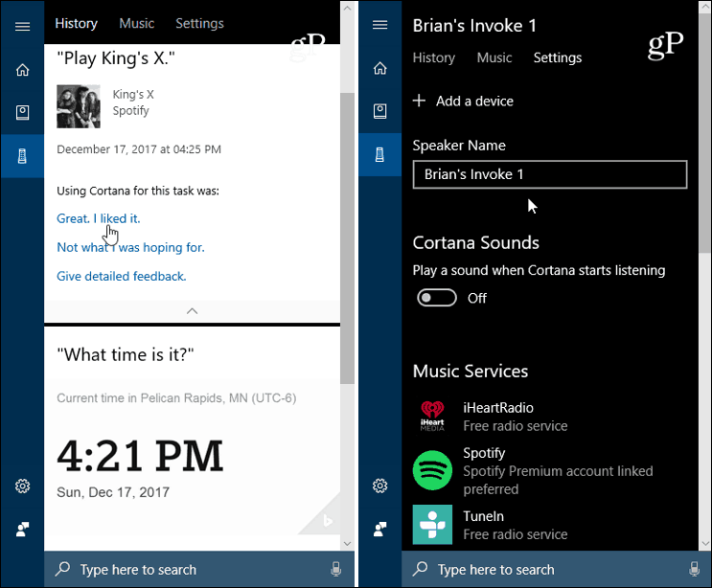Open Home icon in left Cortana window
The height and width of the screenshot is (588, 712).
tap(22, 70)
